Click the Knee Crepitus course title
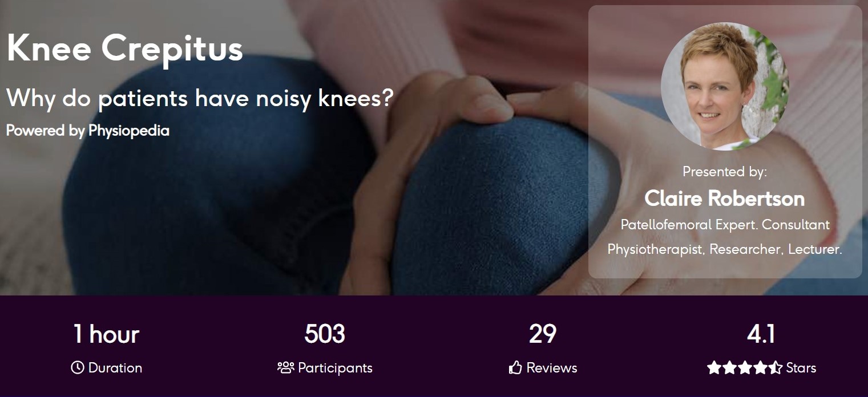This screenshot has width=868, height=397. pyautogui.click(x=125, y=49)
